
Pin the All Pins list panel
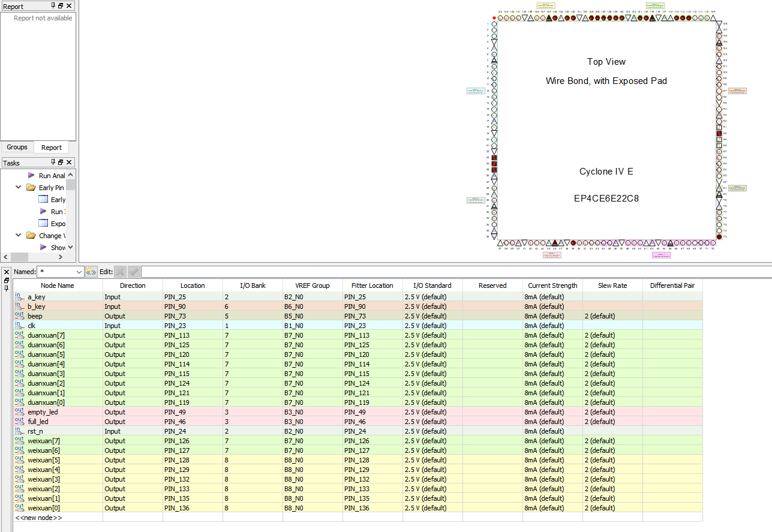pyautogui.click(x=7, y=288)
